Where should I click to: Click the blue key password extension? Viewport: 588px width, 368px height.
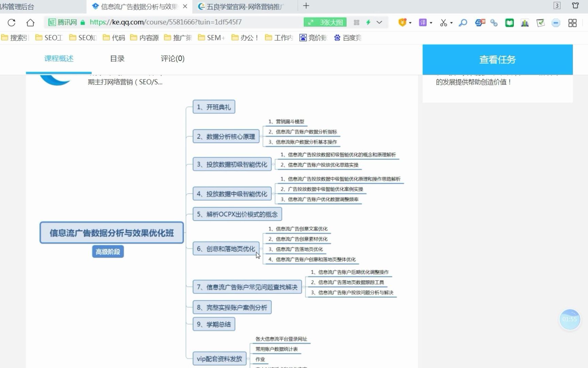point(463,23)
